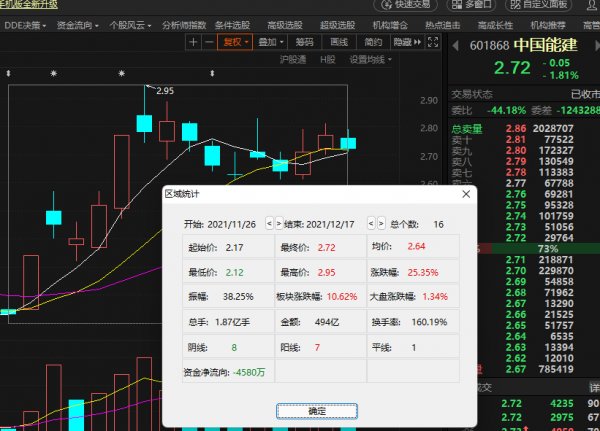The width and height of the screenshot is (600, 431).
Task: Select the 超级选股 menu item
Action: pos(338,25)
